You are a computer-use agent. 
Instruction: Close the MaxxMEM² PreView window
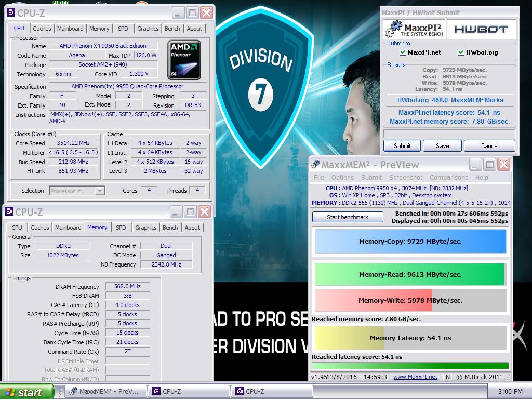coord(504,165)
